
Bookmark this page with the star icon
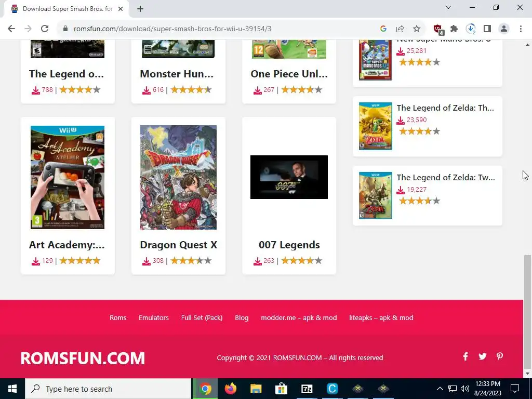[x=417, y=29]
